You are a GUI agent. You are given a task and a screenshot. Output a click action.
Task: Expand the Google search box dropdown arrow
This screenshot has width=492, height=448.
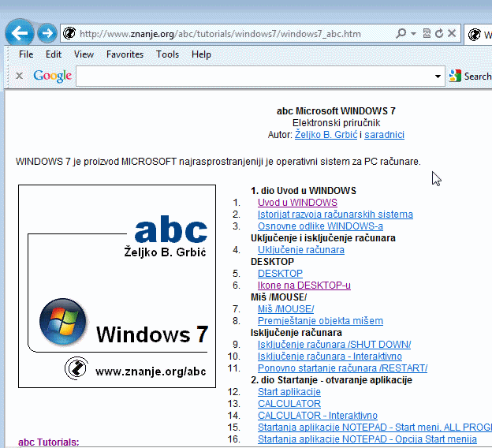[438, 77]
